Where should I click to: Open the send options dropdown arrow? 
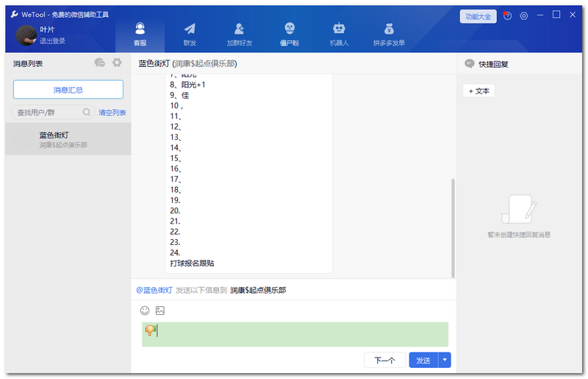(445, 360)
